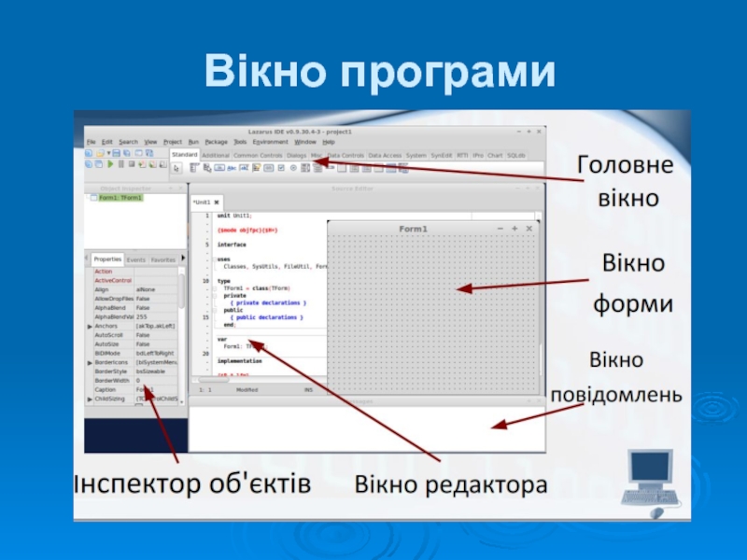This screenshot has height=560, width=747.
Task: Switch to the Dialogs palette tab
Action: (x=296, y=155)
